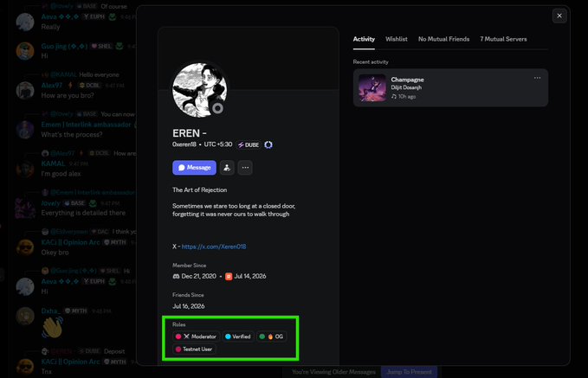This screenshot has height=378, width=588.
Task: Click the OG role green color dot
Action: coord(262,336)
